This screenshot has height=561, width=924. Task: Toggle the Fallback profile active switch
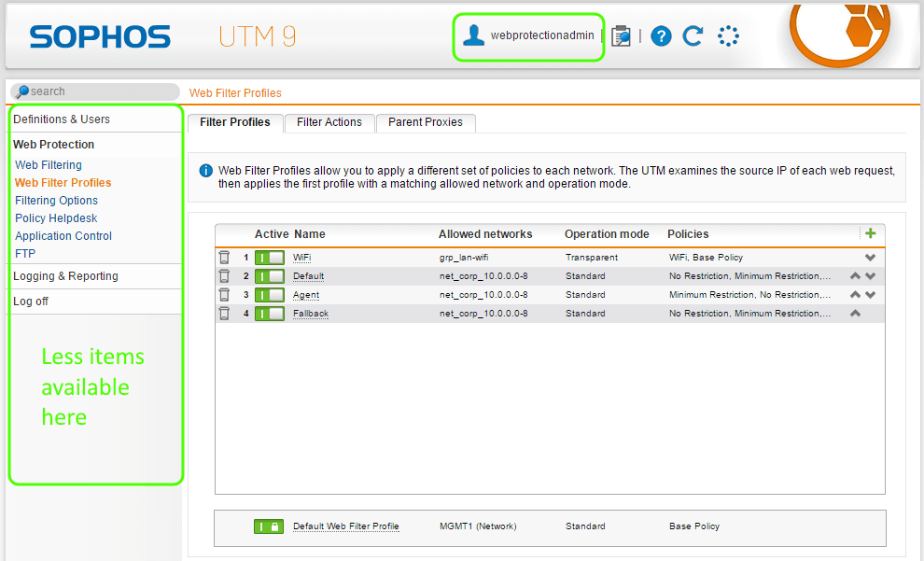coord(270,313)
